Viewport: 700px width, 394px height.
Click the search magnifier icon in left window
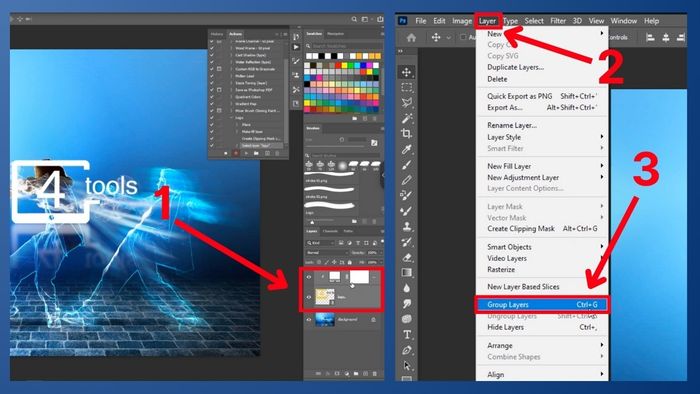354,19
